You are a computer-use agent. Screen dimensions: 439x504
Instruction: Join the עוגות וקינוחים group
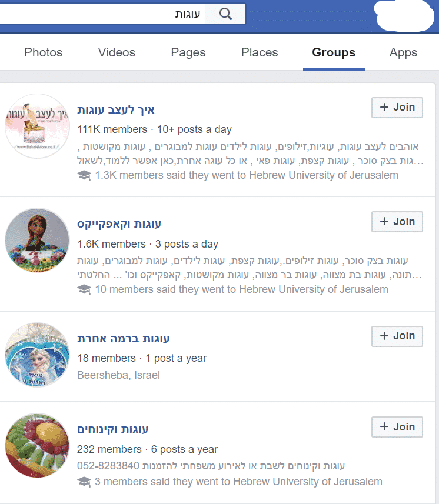pyautogui.click(x=397, y=427)
